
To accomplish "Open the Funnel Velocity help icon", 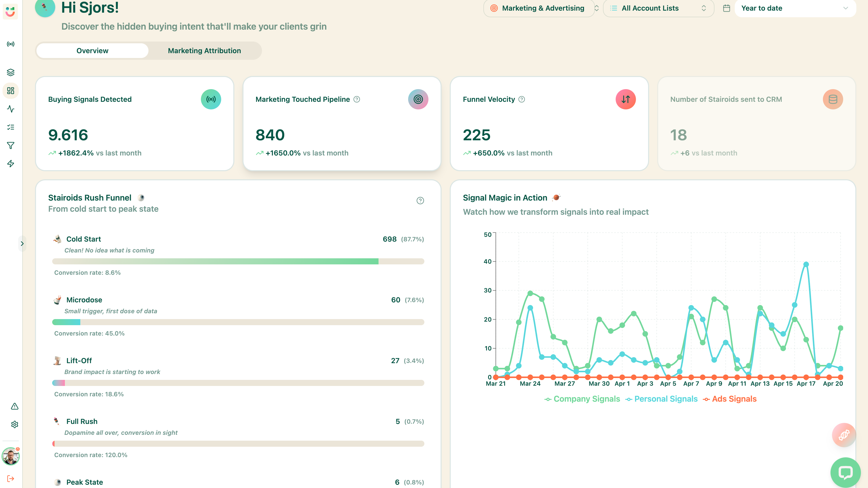I will (x=522, y=99).
